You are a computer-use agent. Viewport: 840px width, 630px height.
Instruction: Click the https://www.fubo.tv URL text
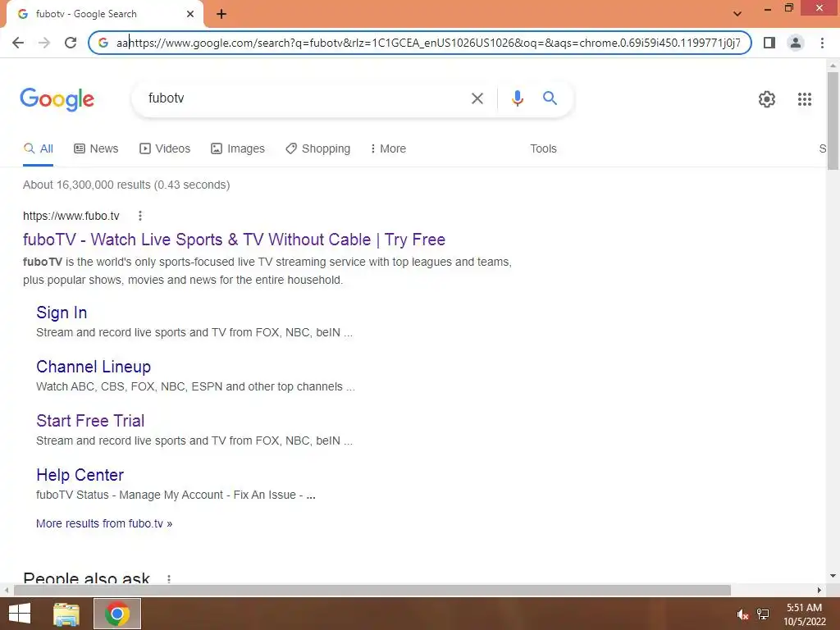pyautogui.click(x=71, y=216)
